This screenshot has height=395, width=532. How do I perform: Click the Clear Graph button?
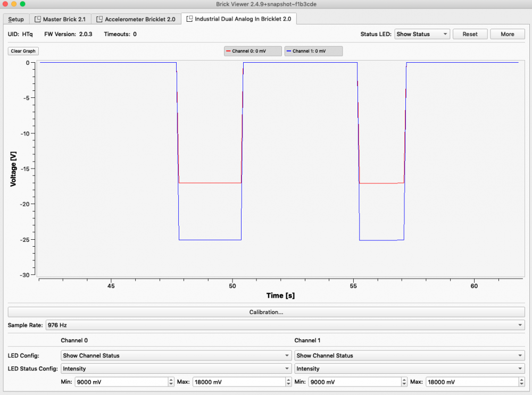(x=23, y=51)
